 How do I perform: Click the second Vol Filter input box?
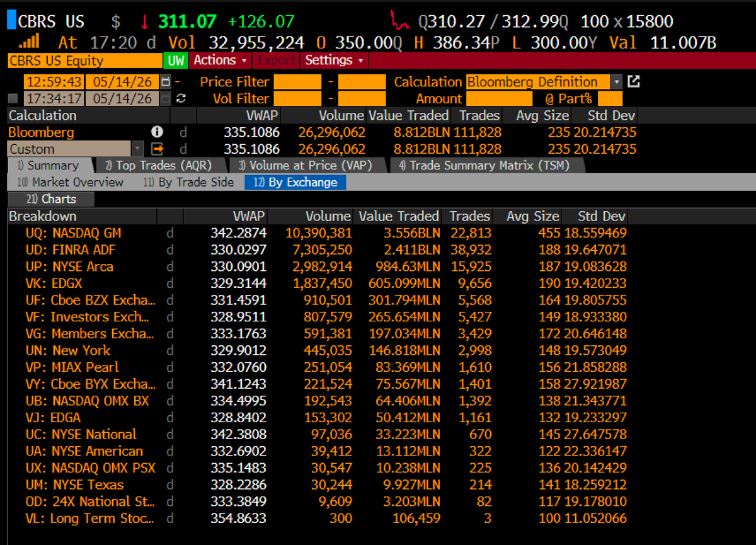[362, 99]
